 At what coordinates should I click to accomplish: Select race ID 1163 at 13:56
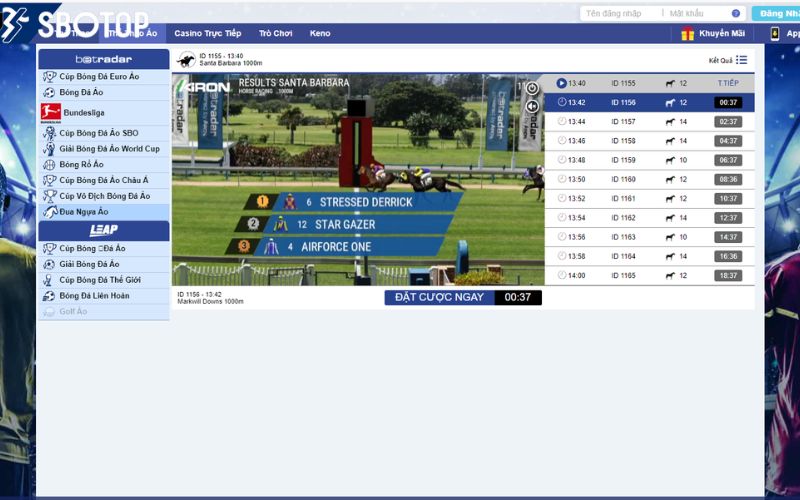pyautogui.click(x=649, y=237)
